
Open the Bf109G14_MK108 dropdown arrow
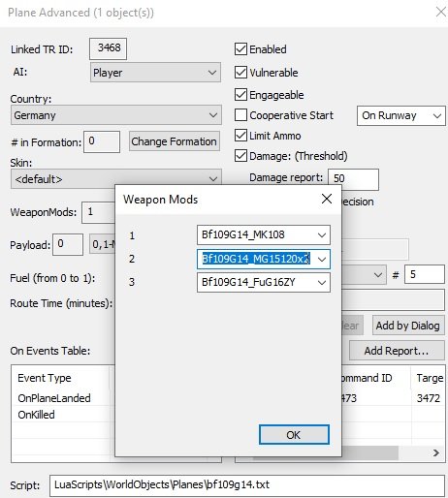click(322, 235)
